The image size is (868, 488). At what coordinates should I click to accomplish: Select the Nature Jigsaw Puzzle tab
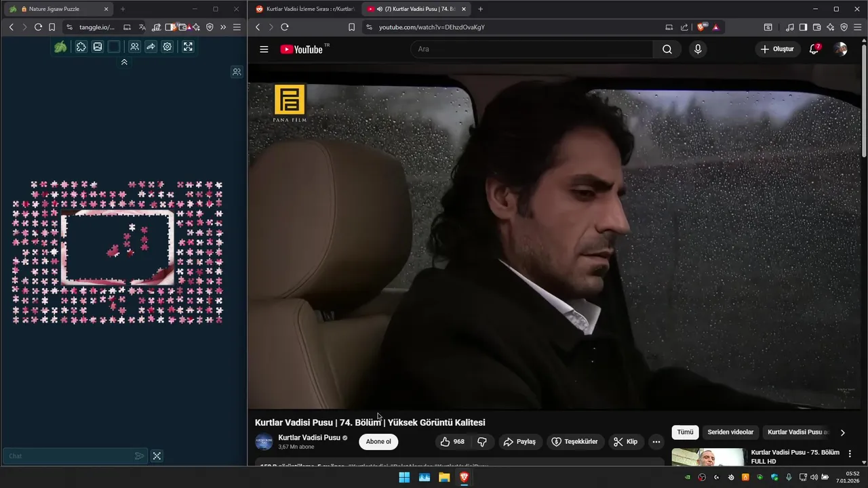coord(58,9)
